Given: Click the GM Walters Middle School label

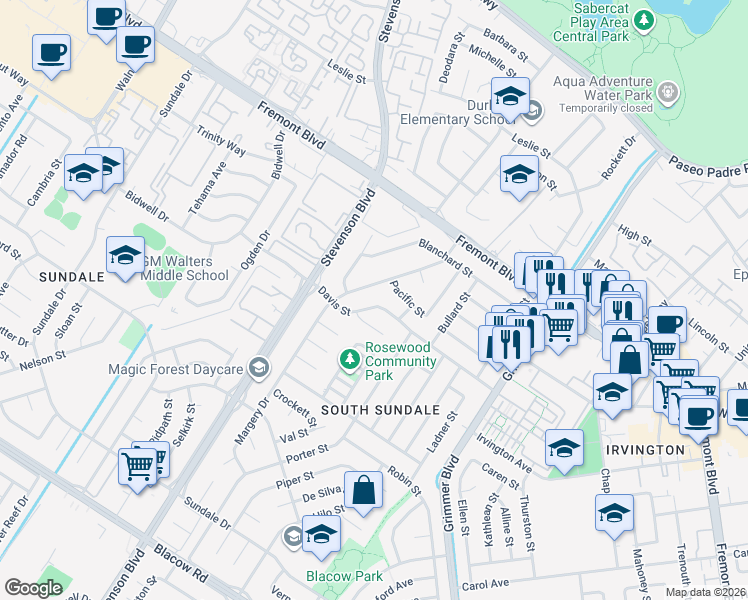Looking at the screenshot, I should point(185,269).
